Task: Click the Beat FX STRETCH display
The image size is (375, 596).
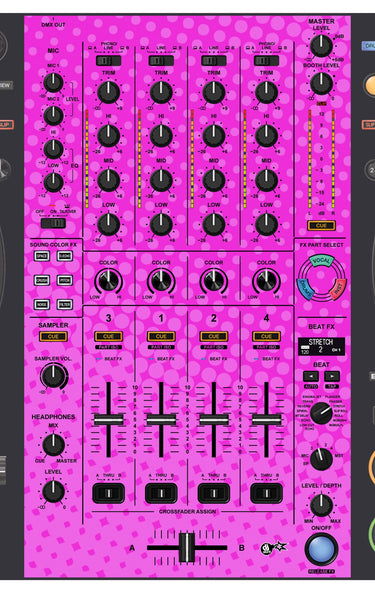Action: pos(321,346)
